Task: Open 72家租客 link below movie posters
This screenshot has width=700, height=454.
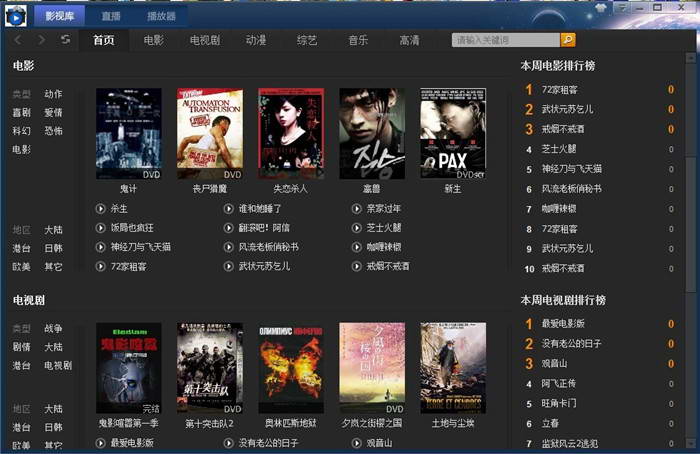Action: [129, 267]
